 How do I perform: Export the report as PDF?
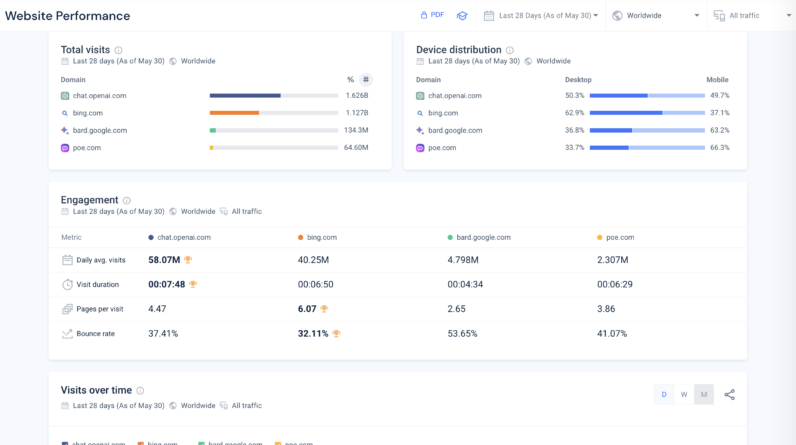pyautogui.click(x=432, y=15)
